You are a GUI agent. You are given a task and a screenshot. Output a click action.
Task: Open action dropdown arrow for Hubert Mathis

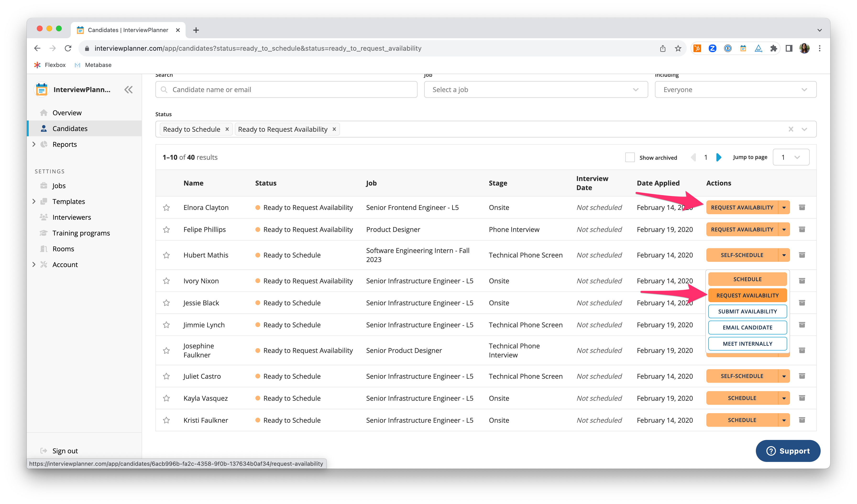[784, 255]
